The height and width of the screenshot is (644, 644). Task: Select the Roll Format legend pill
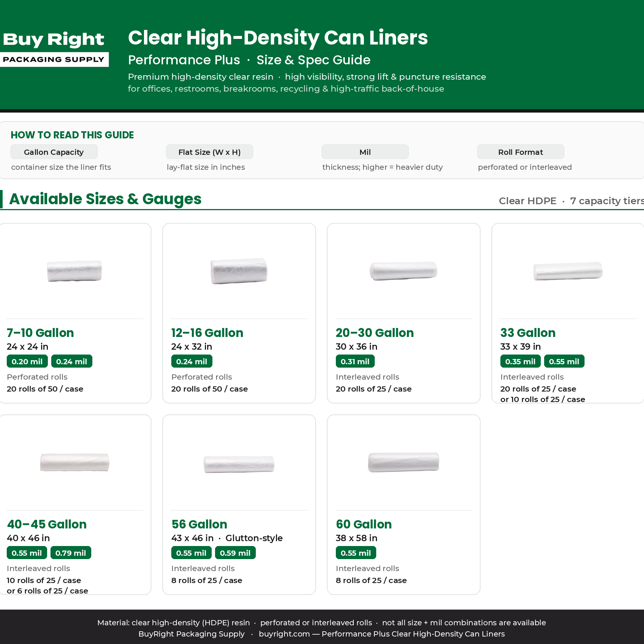(x=521, y=152)
